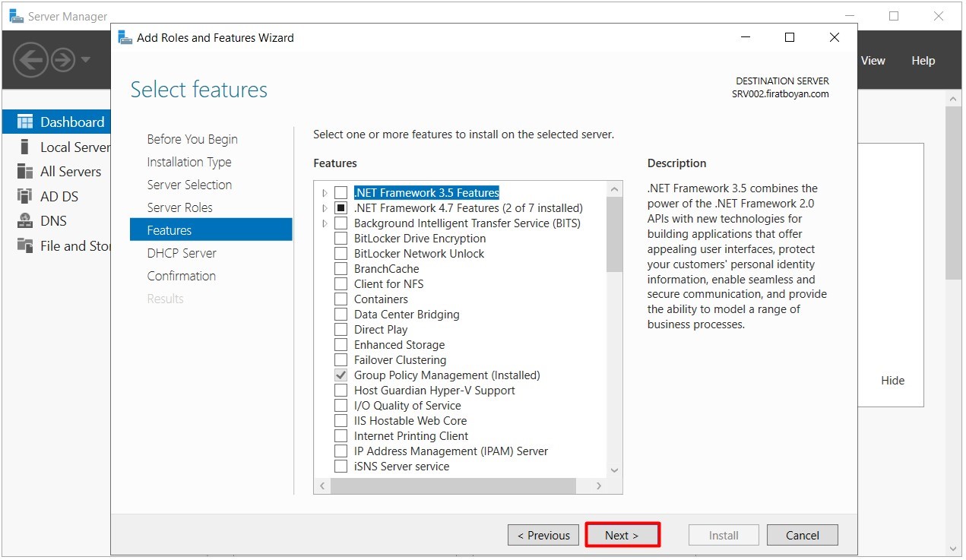The height and width of the screenshot is (560, 966).
Task: Click the Dashboard icon in the sidebar
Action: 25,122
